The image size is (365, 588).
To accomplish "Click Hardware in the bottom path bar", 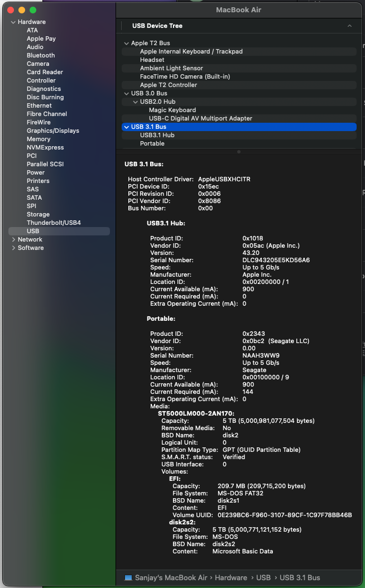I will (x=230, y=578).
